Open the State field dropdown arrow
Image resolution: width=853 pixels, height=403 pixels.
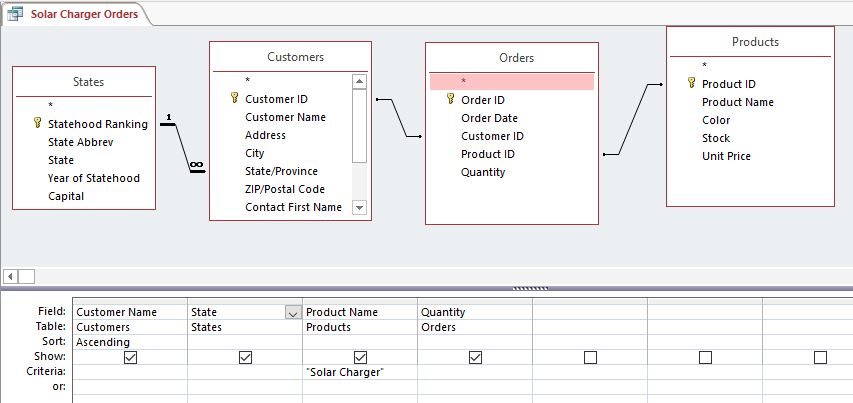pyautogui.click(x=293, y=313)
